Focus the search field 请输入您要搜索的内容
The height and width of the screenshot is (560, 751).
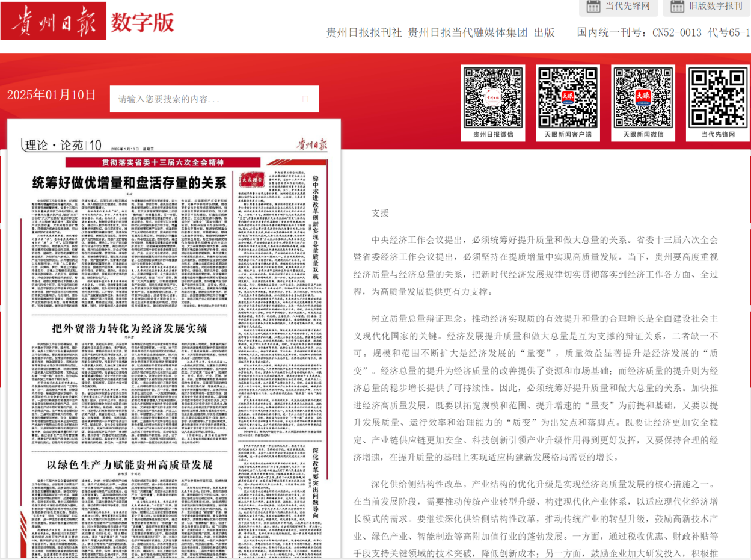tap(207, 99)
